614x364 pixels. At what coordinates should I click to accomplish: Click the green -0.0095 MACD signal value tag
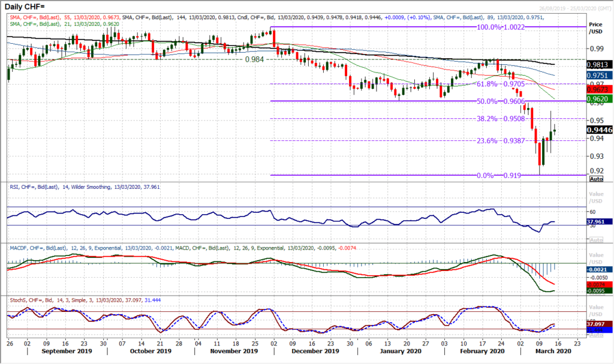(x=598, y=290)
